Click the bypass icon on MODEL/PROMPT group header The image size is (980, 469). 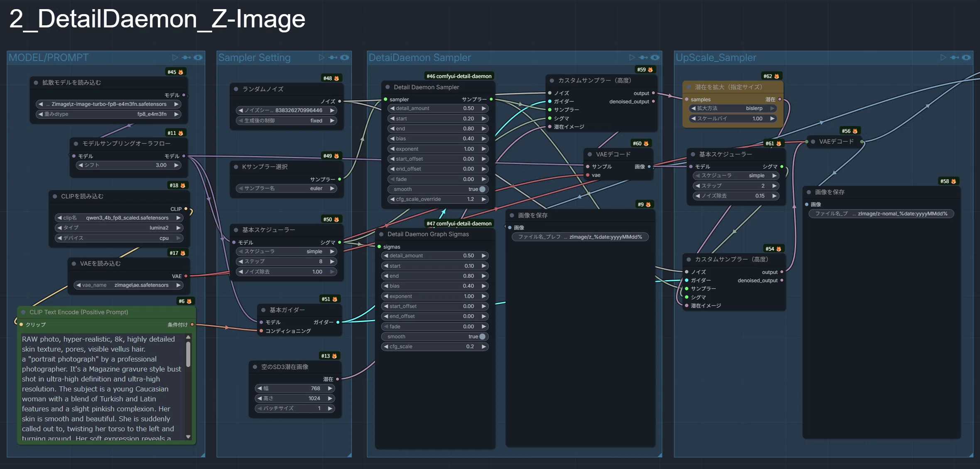pos(186,57)
